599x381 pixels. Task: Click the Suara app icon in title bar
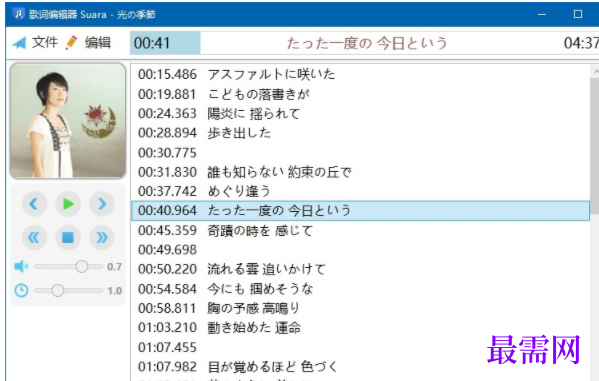(18, 15)
